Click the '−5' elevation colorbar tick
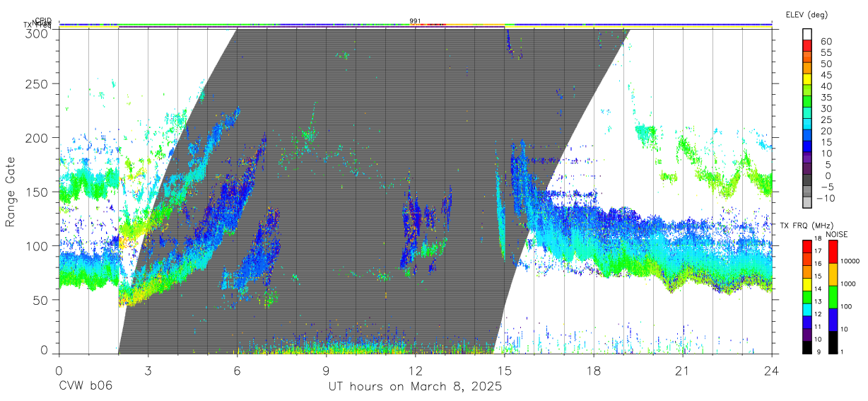 (x=828, y=187)
